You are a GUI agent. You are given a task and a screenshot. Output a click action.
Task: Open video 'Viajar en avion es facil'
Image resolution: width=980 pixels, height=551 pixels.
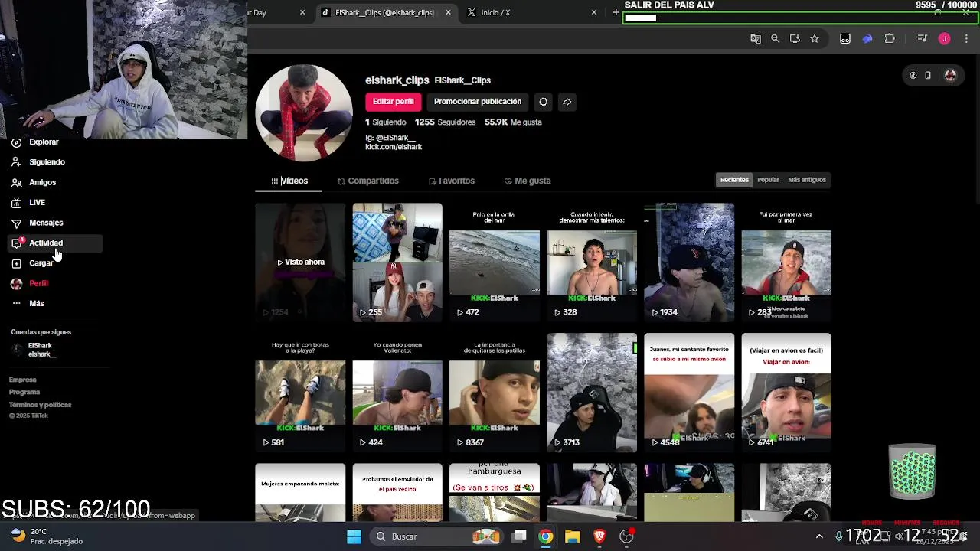pyautogui.click(x=786, y=393)
